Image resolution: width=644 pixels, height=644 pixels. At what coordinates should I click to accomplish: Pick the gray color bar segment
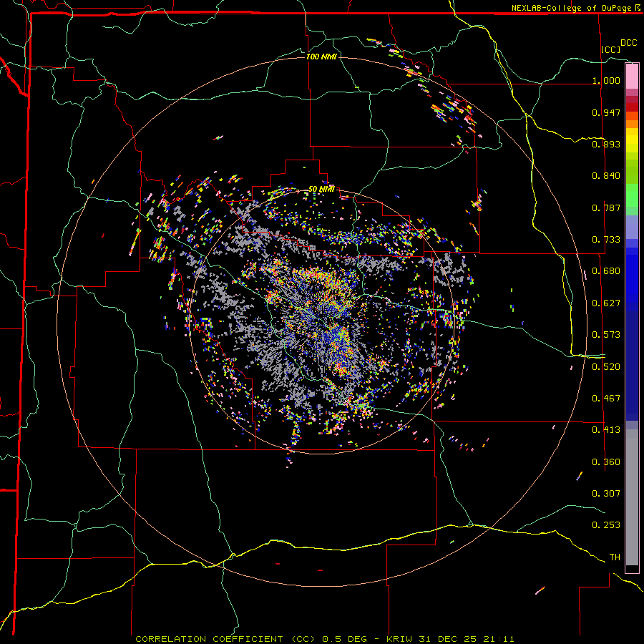pos(632,497)
